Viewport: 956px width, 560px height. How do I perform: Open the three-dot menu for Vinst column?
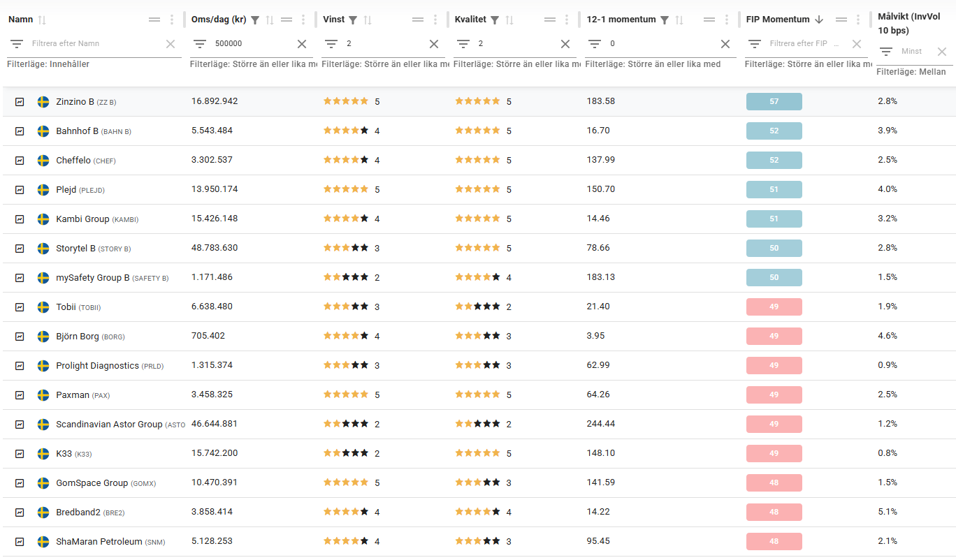(435, 20)
